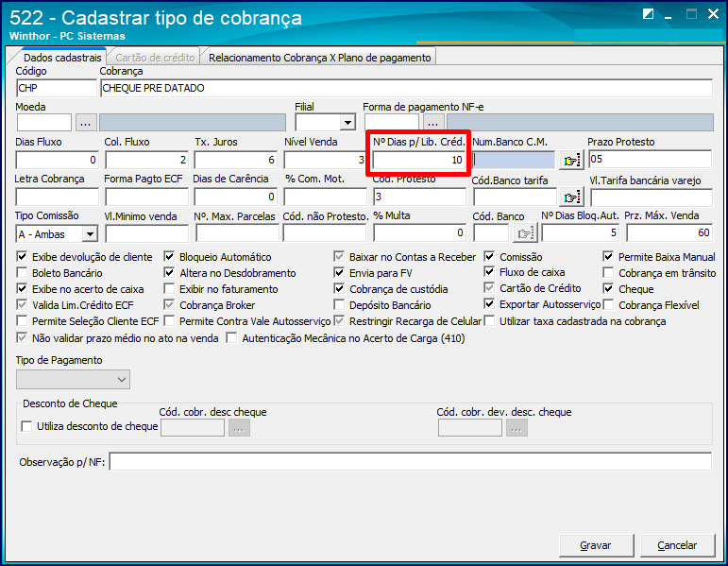Click the window restore-down icon in title bar
Viewport: 728px width, 566px height.
click(x=648, y=14)
